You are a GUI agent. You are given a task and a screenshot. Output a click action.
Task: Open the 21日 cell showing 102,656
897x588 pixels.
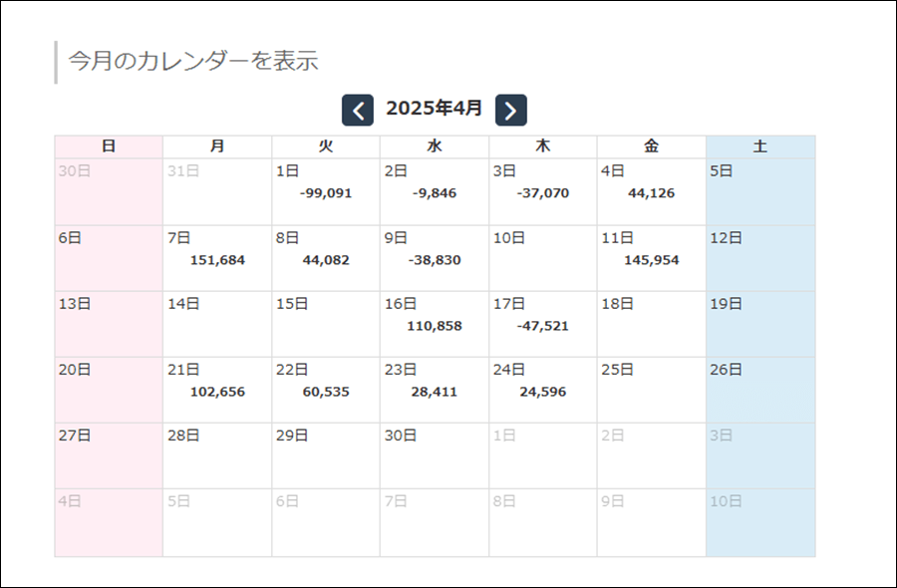(217, 390)
